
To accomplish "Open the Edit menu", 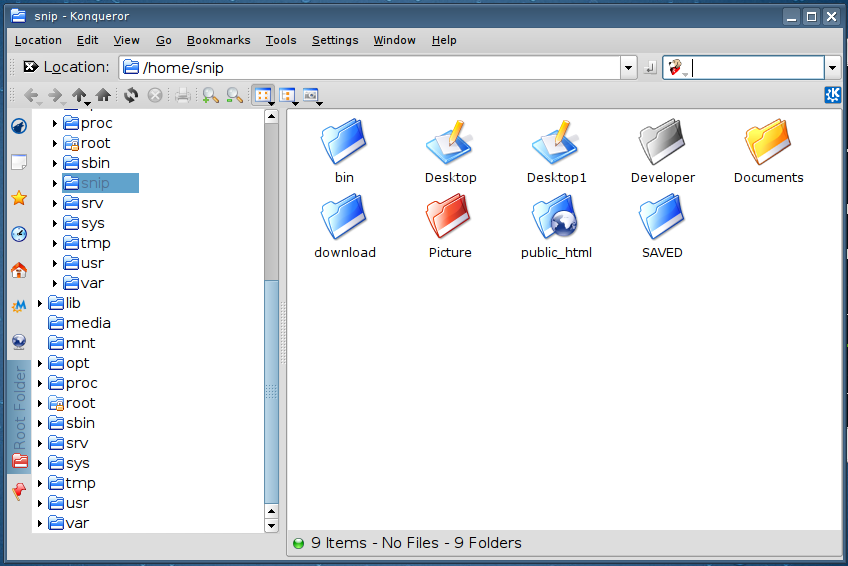I will pos(87,41).
